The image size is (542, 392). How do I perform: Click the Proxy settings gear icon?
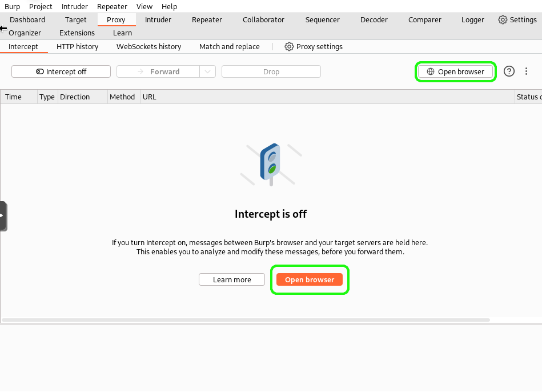point(289,47)
